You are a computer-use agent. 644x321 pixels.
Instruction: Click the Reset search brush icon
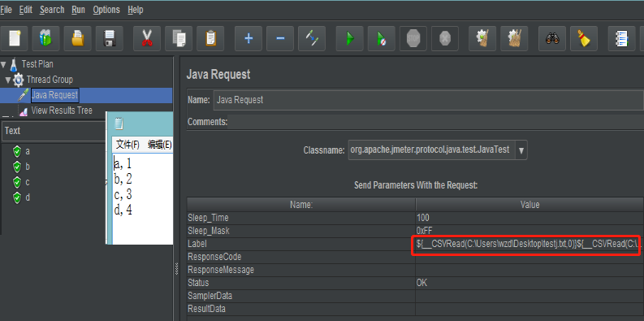pyautogui.click(x=584, y=39)
